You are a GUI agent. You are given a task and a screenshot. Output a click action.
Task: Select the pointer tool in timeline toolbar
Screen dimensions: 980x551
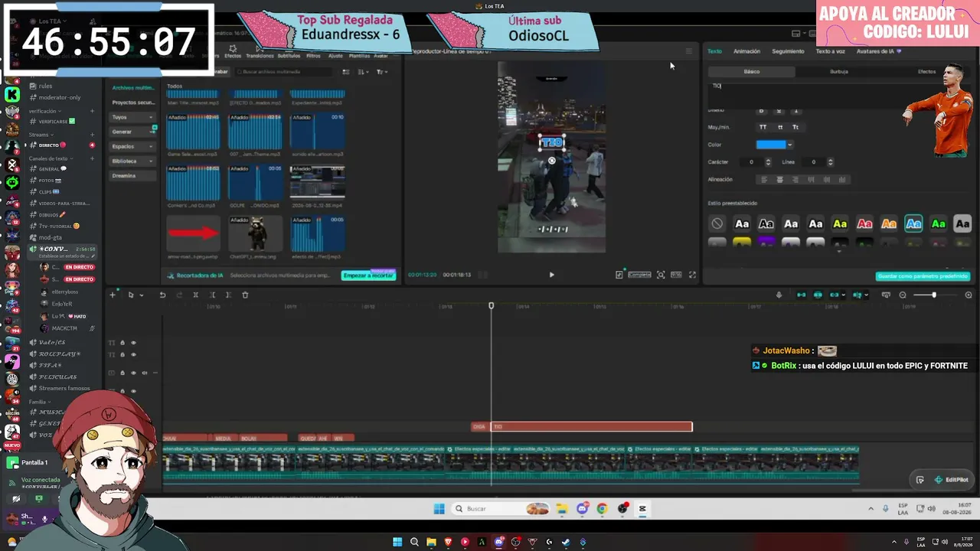130,295
